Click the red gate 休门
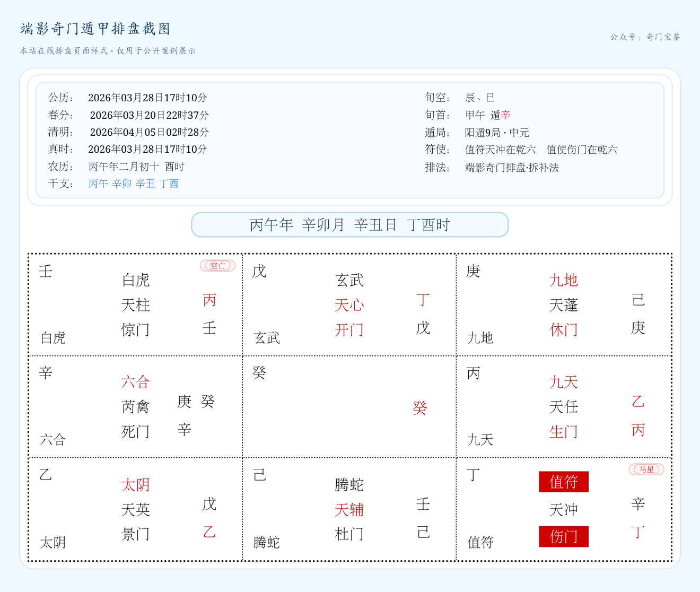This screenshot has width=700, height=592. pos(564,330)
